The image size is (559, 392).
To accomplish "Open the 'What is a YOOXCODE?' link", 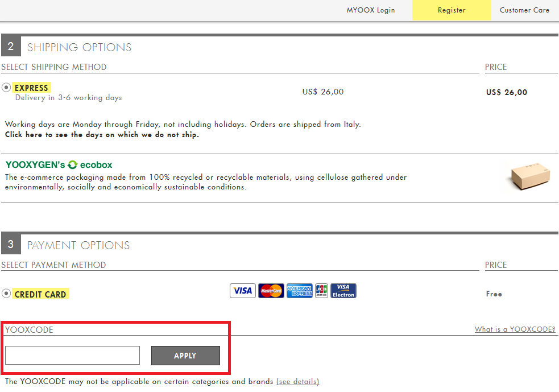I will coord(515,329).
